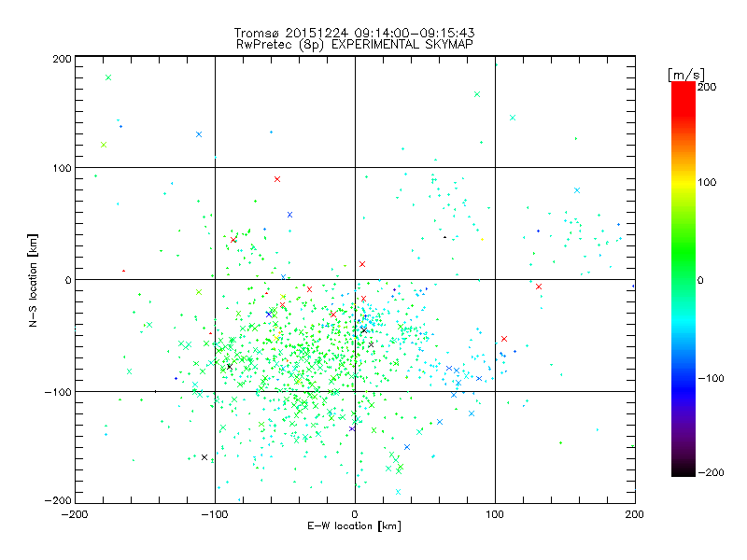747x560 pixels.
Task: Click the plot title 'Tromsø 20151224 09:14:00-09:15:43'
Action: (x=355, y=33)
